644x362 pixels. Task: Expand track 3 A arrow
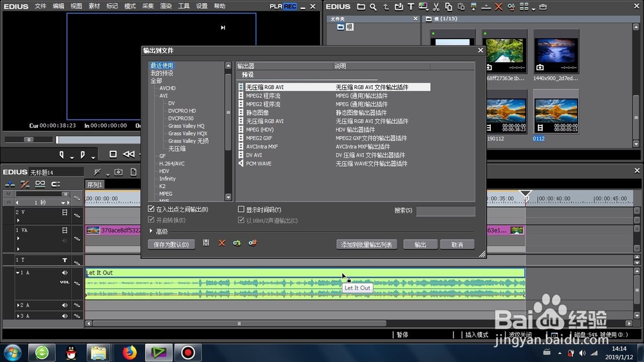(17, 316)
